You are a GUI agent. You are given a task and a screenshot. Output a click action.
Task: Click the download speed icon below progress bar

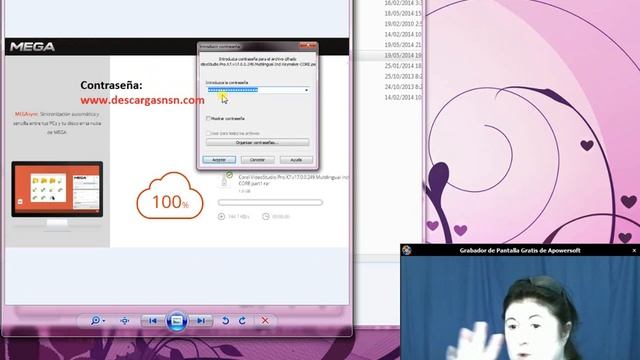pyautogui.click(x=221, y=216)
